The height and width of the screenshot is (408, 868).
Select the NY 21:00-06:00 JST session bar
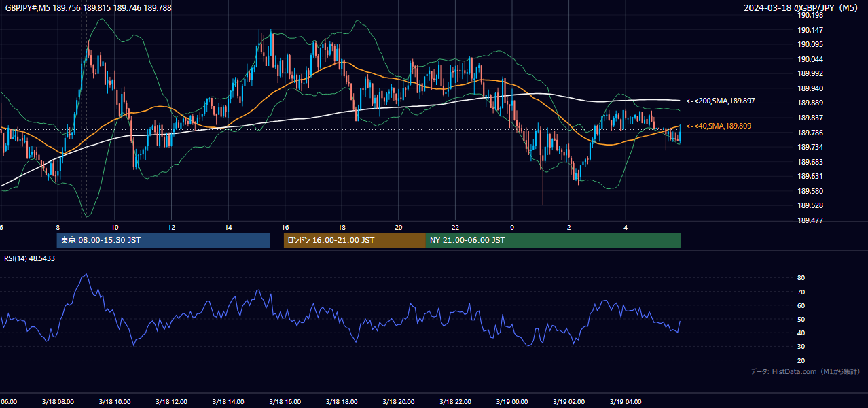[x=554, y=240]
